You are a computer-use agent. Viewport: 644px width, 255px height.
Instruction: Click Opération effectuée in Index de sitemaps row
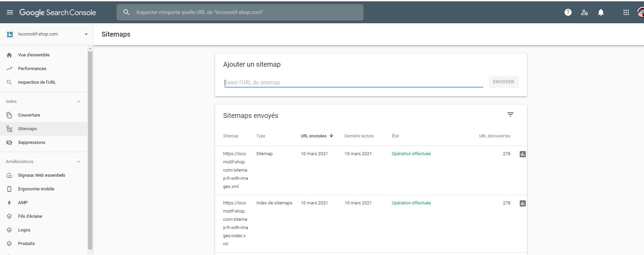click(x=411, y=203)
